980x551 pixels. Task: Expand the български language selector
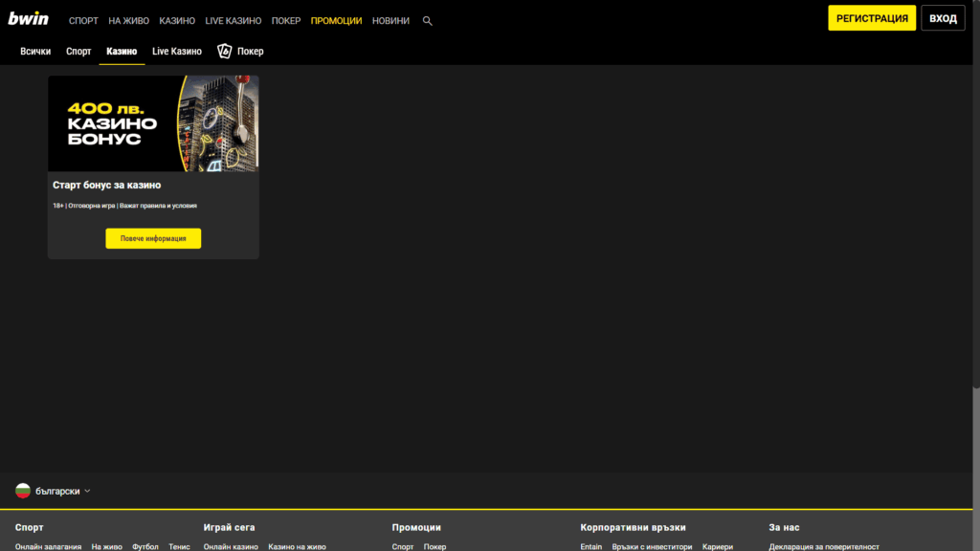pos(57,490)
